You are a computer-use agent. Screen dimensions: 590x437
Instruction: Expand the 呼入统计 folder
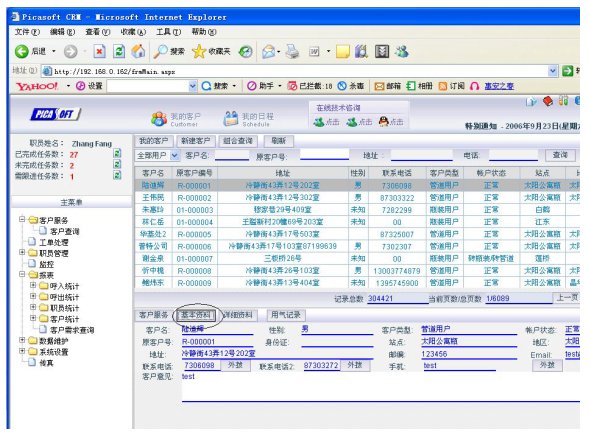pyautogui.click(x=33, y=285)
